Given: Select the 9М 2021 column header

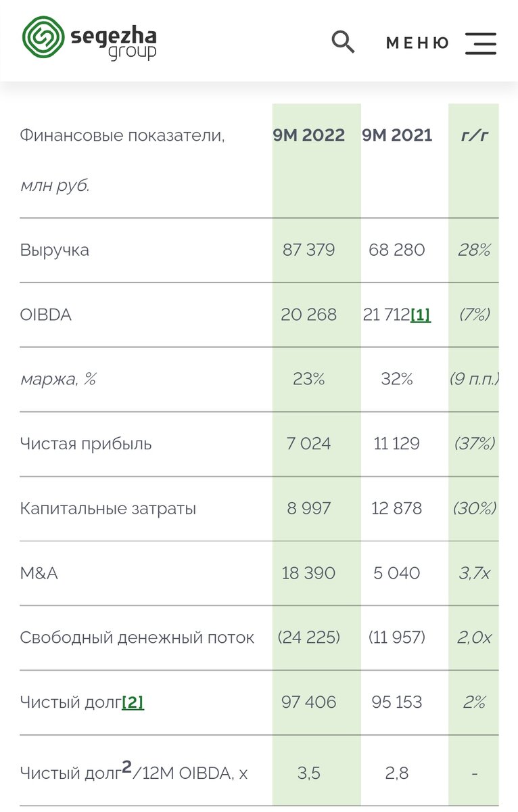Looking at the screenshot, I should (x=397, y=135).
